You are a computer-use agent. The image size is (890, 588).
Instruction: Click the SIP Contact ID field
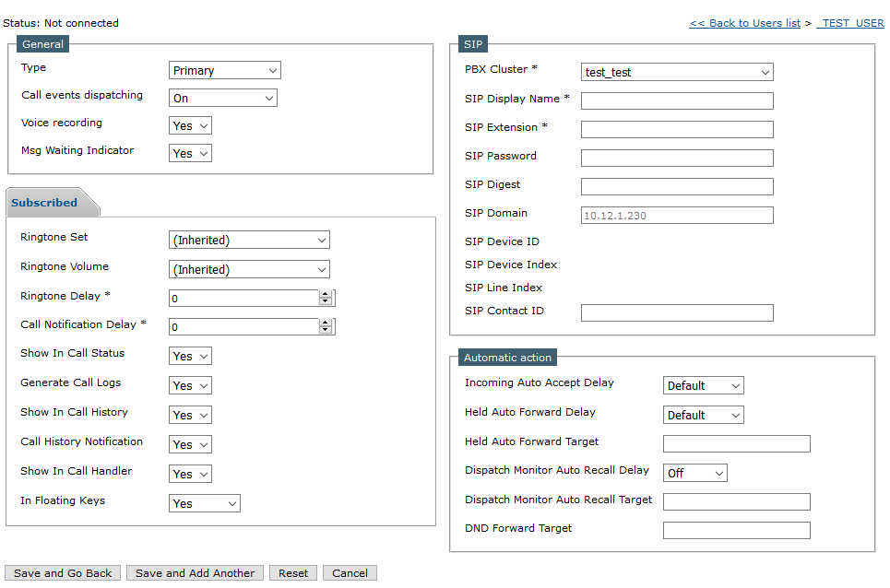[x=677, y=313]
